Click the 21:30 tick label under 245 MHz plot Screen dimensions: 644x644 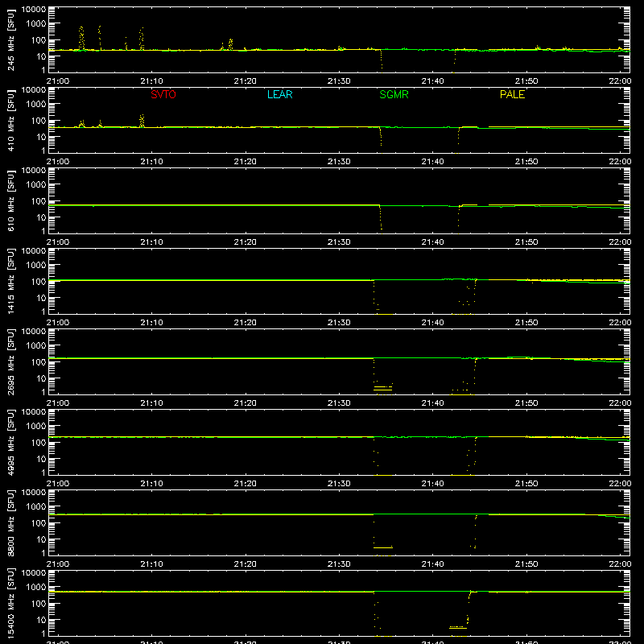pos(339,81)
